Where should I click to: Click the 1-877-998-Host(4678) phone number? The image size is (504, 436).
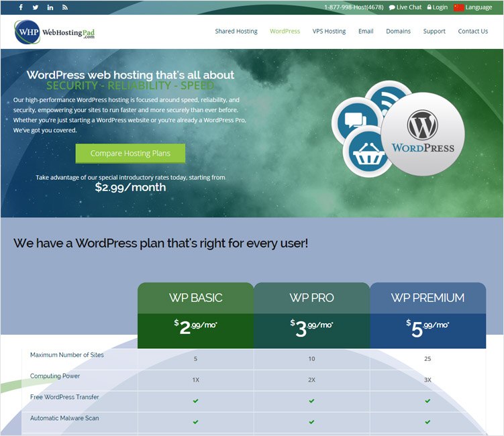[354, 7]
